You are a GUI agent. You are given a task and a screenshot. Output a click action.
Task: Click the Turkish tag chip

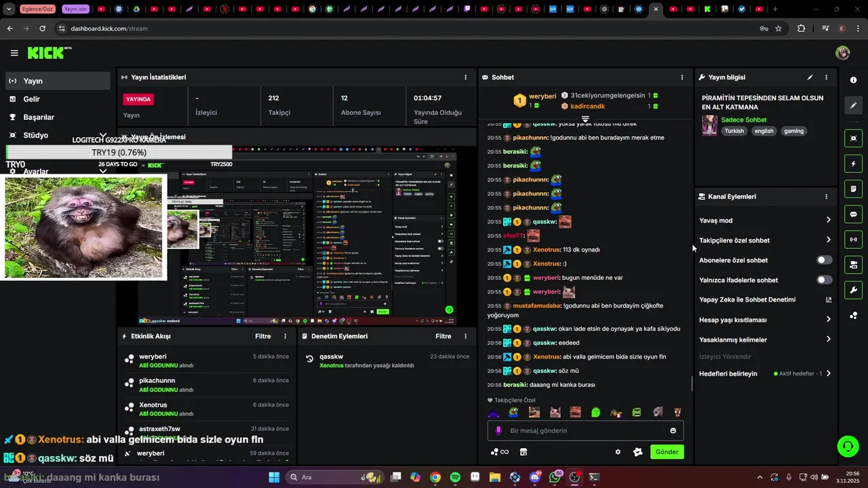(734, 131)
